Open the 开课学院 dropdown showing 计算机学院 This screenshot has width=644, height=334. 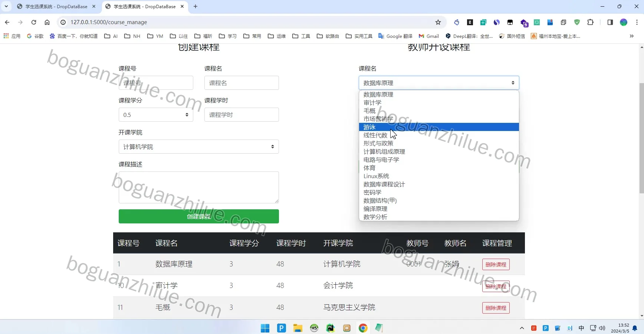[x=199, y=147]
